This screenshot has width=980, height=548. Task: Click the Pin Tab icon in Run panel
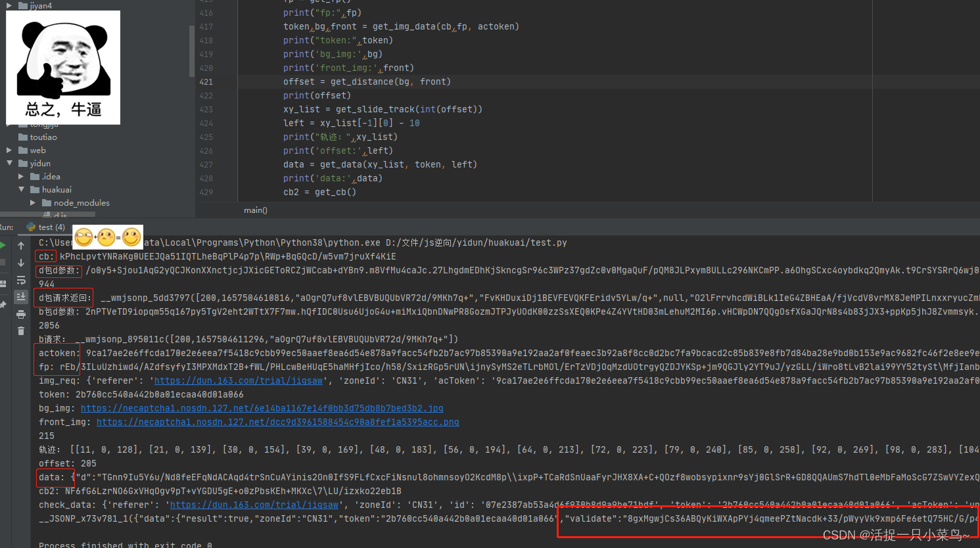tap(3, 305)
